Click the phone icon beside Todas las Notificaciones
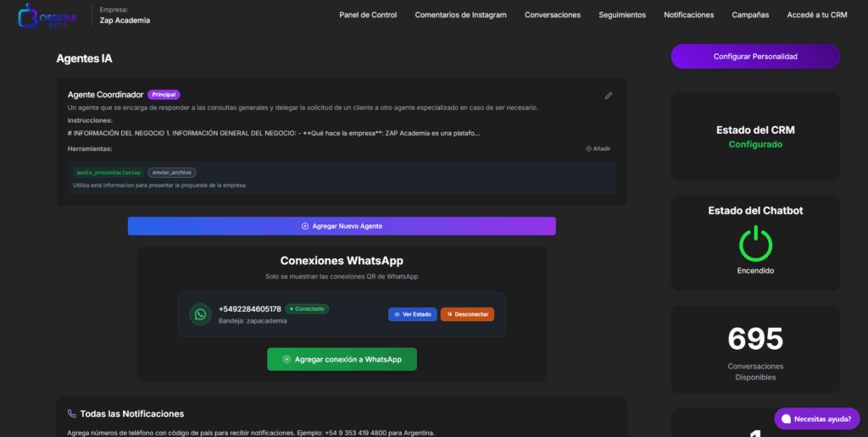Image resolution: width=868 pixels, height=437 pixels. (71, 414)
